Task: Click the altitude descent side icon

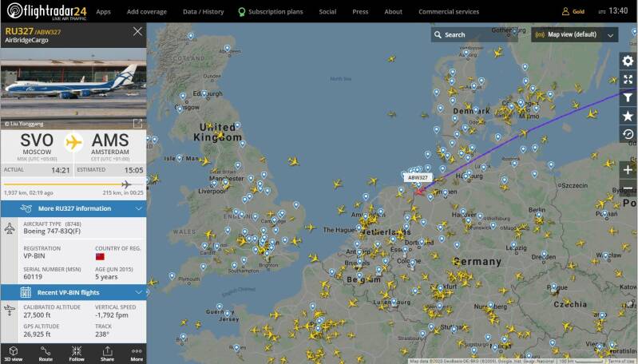Action: 10,311
